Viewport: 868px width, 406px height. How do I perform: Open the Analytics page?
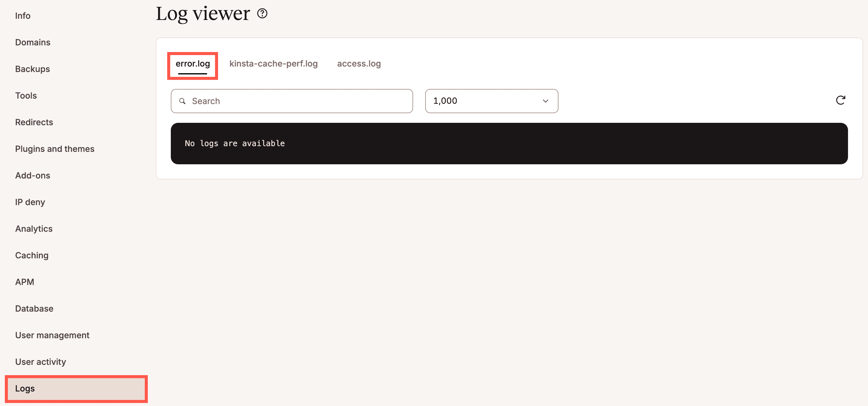(34, 229)
